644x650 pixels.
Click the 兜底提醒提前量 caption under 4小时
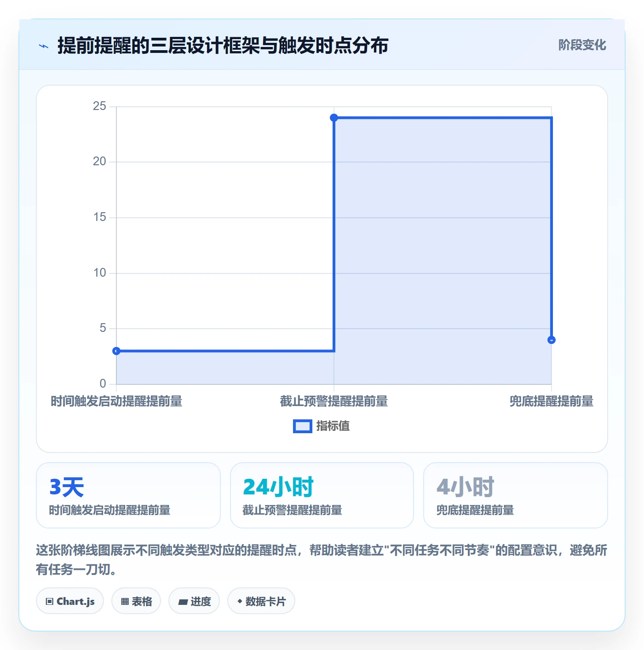[475, 510]
